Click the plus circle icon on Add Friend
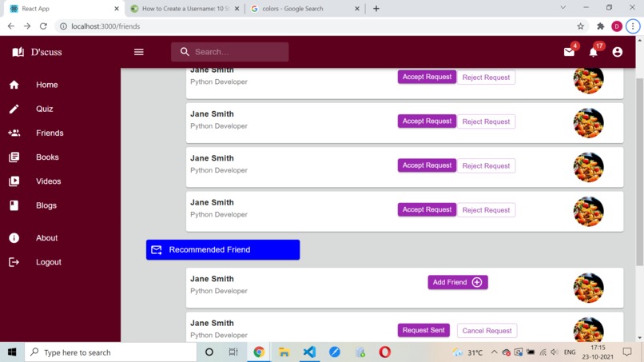The width and height of the screenshot is (644, 362). [477, 282]
